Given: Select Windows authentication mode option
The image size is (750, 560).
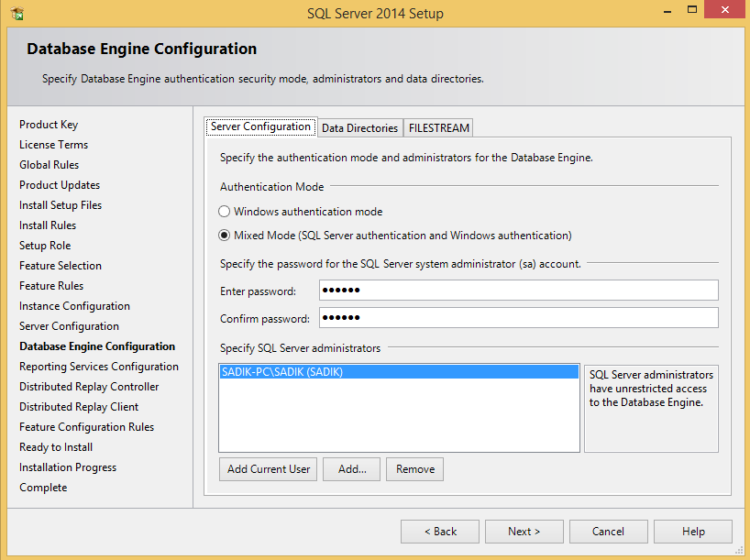Looking at the screenshot, I should click(x=225, y=212).
